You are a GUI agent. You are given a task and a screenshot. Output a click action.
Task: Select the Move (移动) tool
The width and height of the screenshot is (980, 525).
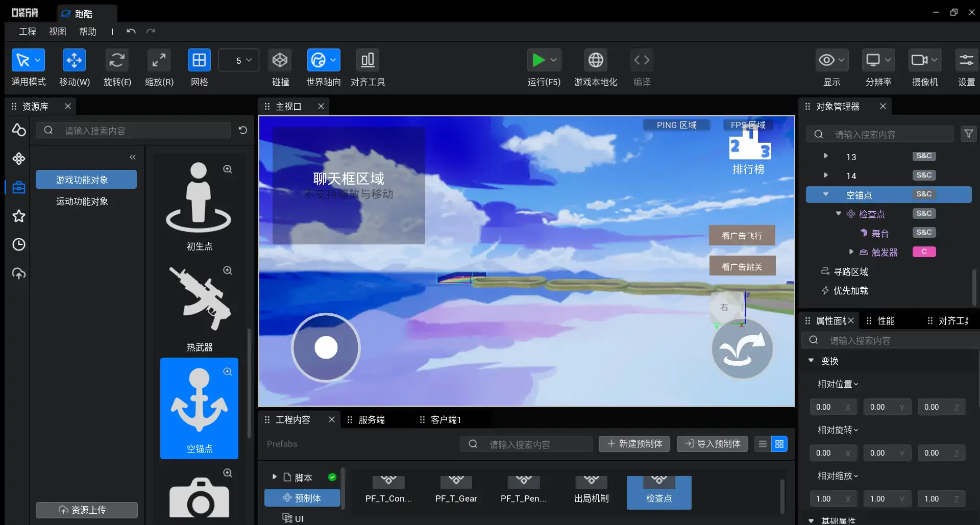(74, 61)
